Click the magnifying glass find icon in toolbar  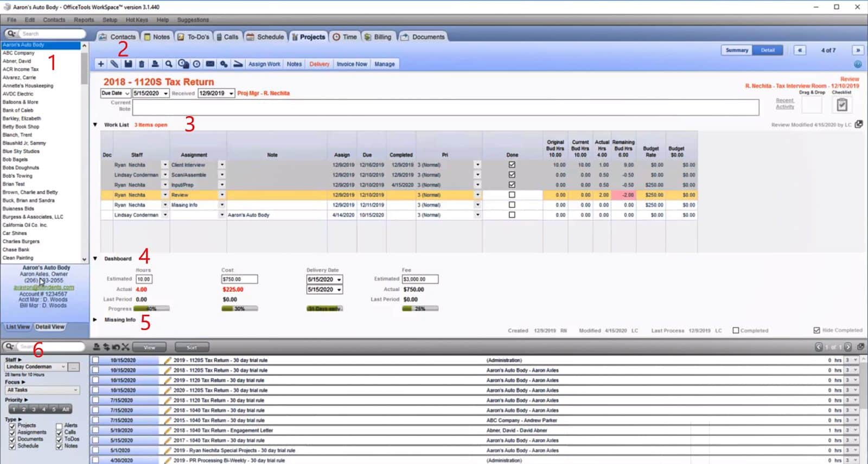pyautogui.click(x=169, y=64)
